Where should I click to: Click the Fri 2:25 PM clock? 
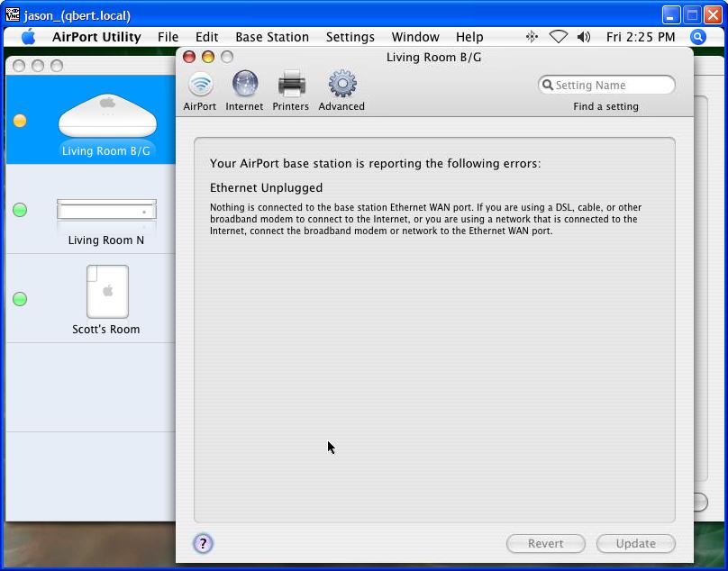pyautogui.click(x=641, y=37)
